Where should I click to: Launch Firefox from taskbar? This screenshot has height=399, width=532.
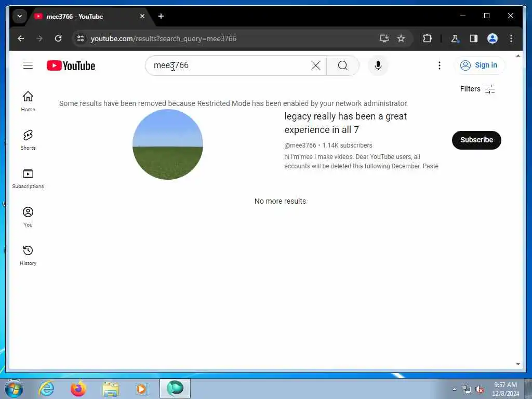click(78, 389)
